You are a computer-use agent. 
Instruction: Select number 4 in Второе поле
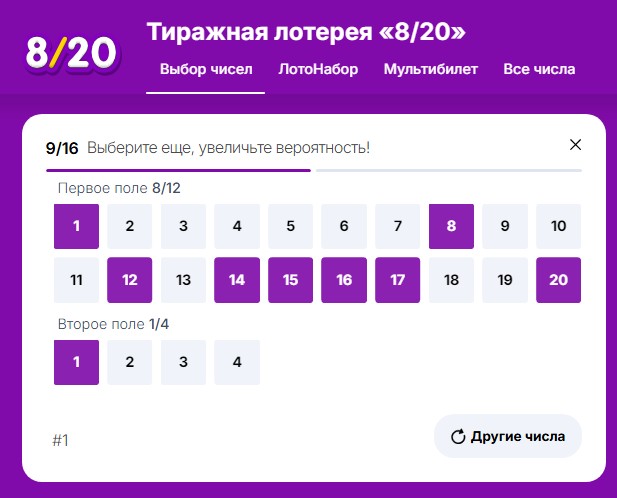pos(237,362)
